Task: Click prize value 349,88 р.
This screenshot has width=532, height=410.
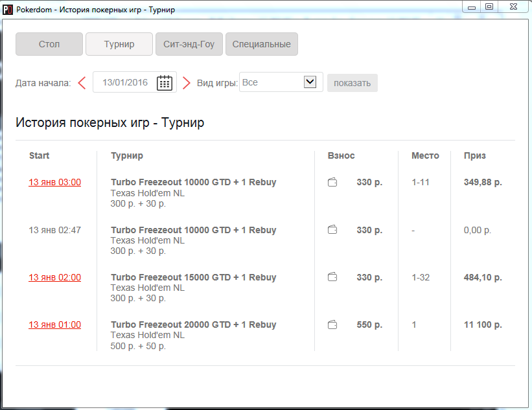Action: point(483,183)
